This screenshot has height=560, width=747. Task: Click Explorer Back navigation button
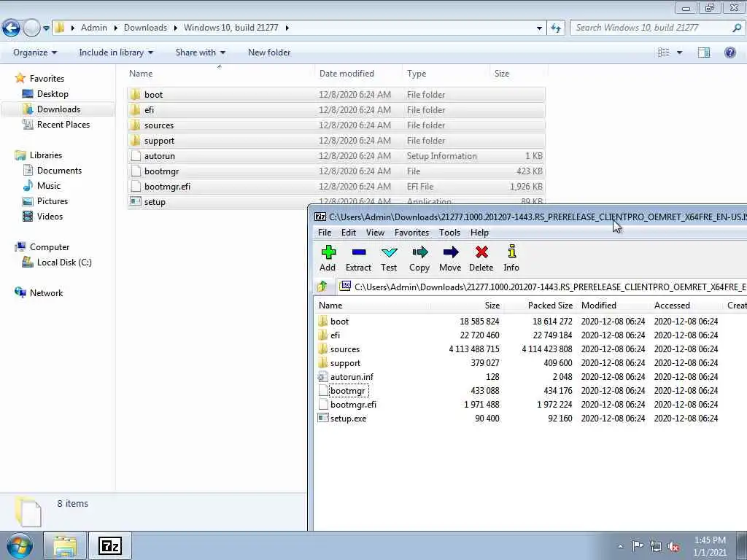(x=11, y=28)
